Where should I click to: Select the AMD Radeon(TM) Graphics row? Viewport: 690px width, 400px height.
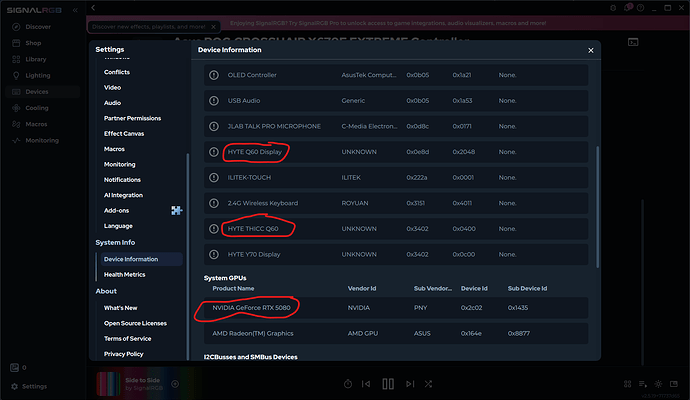[396, 334]
